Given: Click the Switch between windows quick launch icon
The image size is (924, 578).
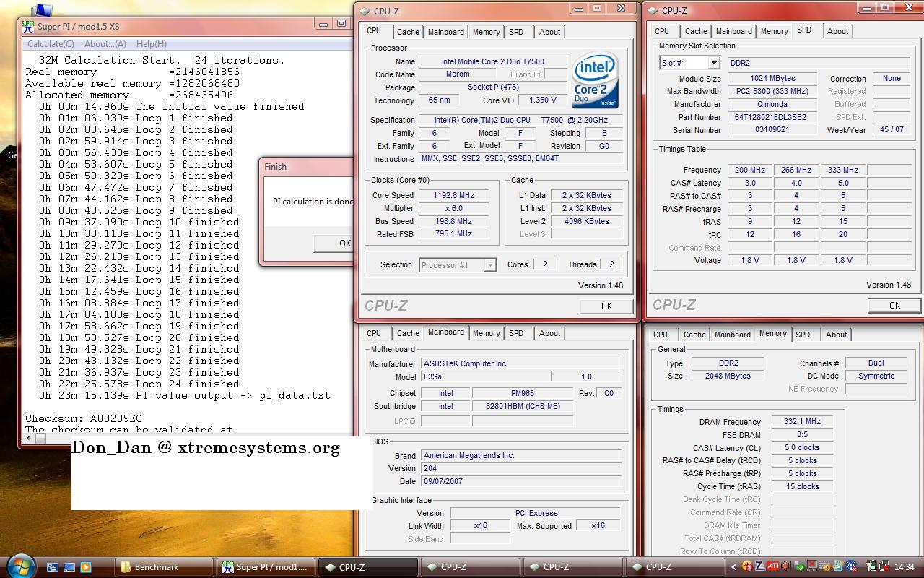Looking at the screenshot, I should pos(53,567).
